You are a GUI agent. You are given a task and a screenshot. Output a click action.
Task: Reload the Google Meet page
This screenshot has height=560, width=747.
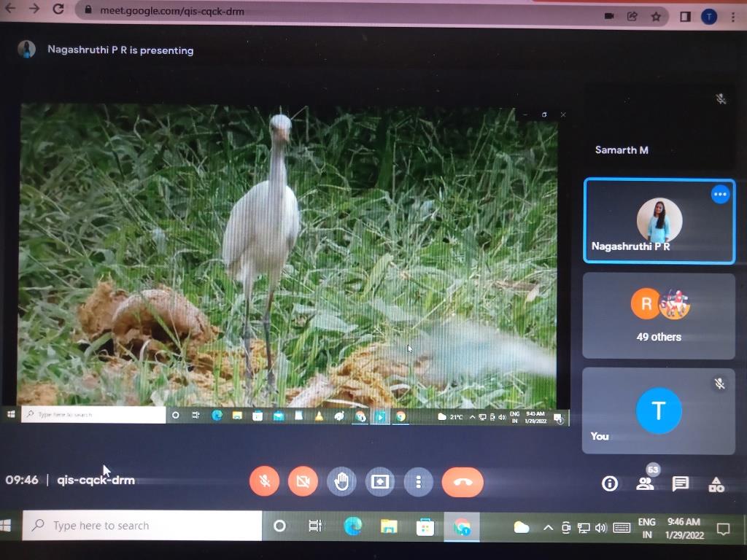click(x=58, y=9)
